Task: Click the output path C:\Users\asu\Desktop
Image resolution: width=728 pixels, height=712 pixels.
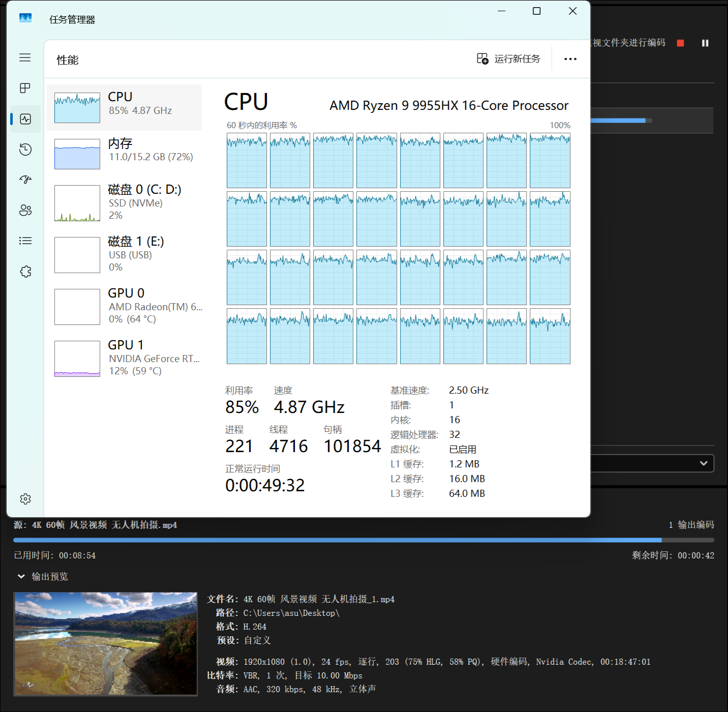Action: pyautogui.click(x=291, y=613)
